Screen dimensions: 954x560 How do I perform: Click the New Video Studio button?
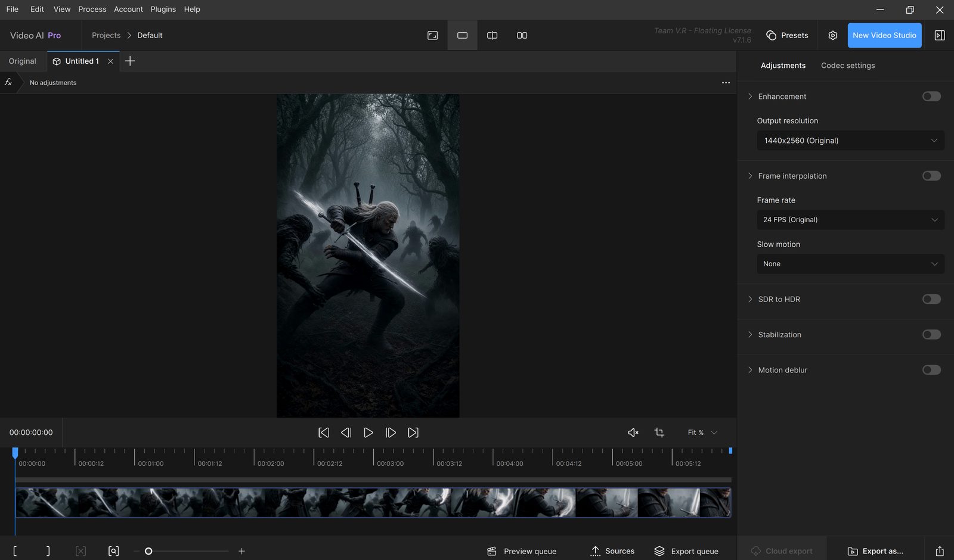click(x=885, y=35)
